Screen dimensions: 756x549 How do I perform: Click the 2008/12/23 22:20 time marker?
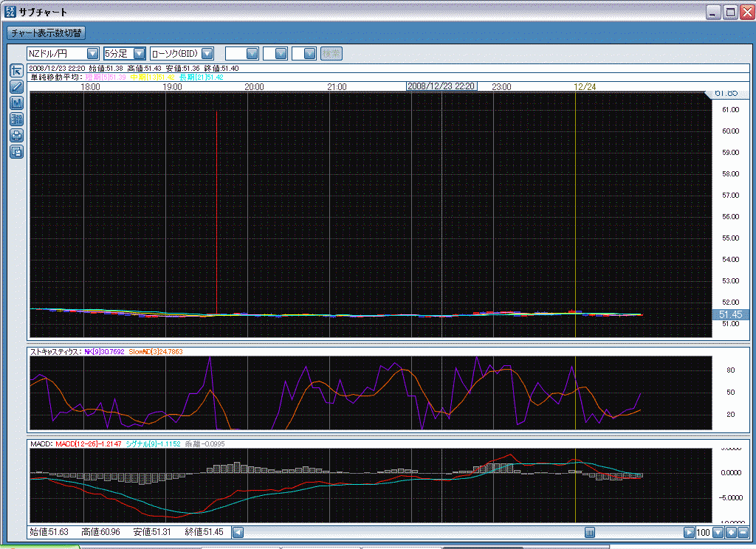pyautogui.click(x=441, y=86)
